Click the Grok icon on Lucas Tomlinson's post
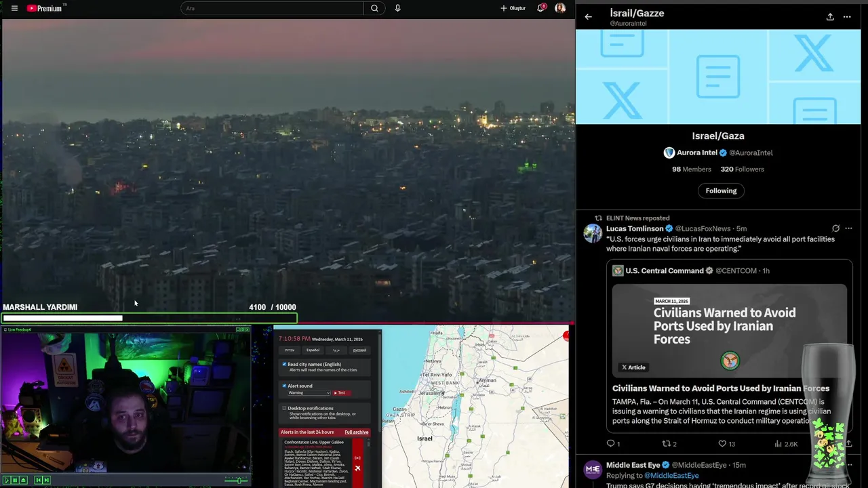 (835, 228)
